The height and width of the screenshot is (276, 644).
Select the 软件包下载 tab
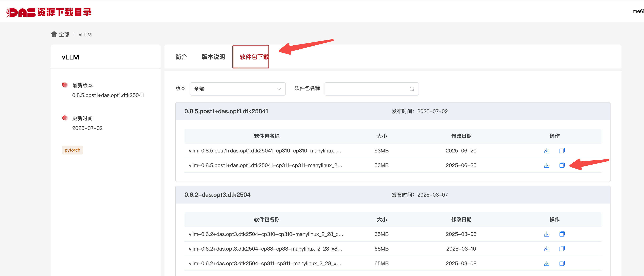(254, 57)
